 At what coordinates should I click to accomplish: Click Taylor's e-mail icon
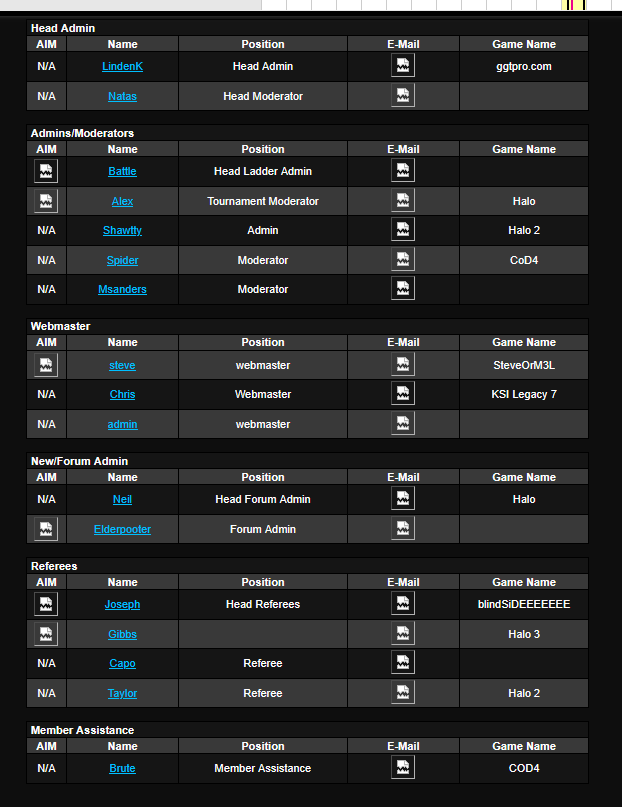pos(403,693)
